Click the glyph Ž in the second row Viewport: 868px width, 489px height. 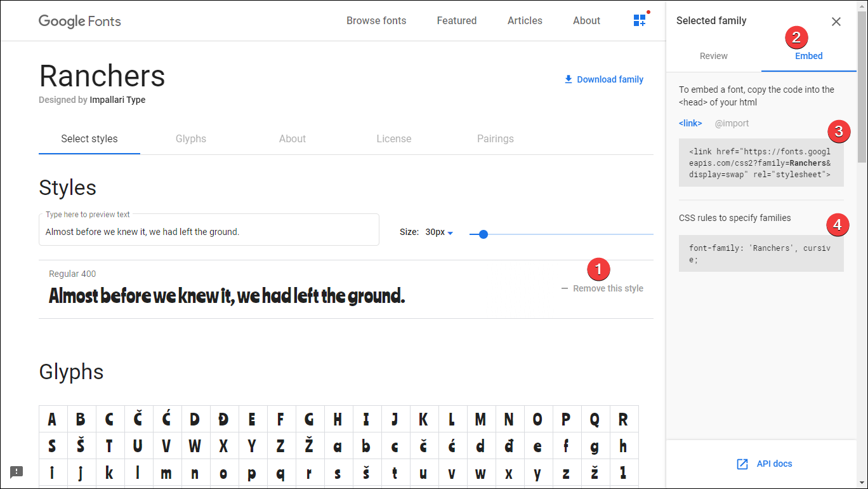coord(310,446)
